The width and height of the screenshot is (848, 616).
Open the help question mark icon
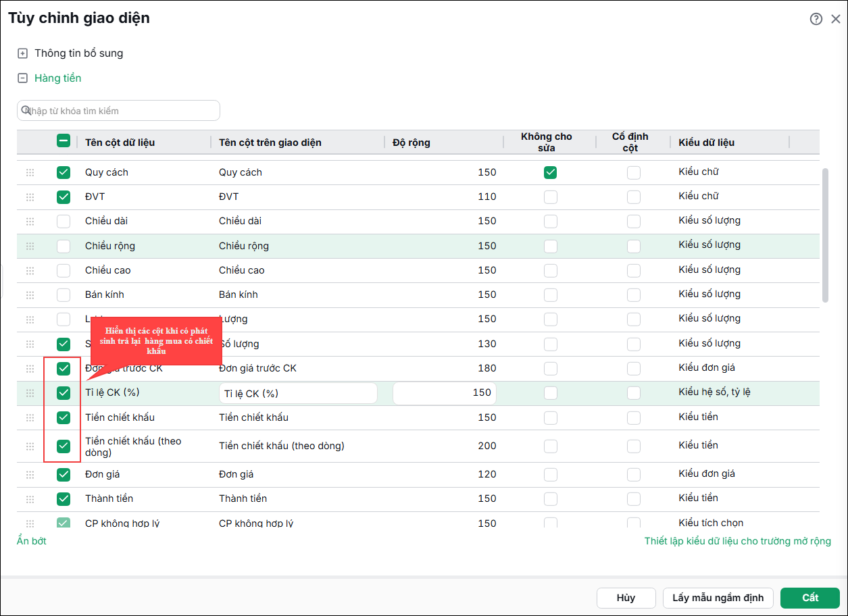click(x=816, y=19)
